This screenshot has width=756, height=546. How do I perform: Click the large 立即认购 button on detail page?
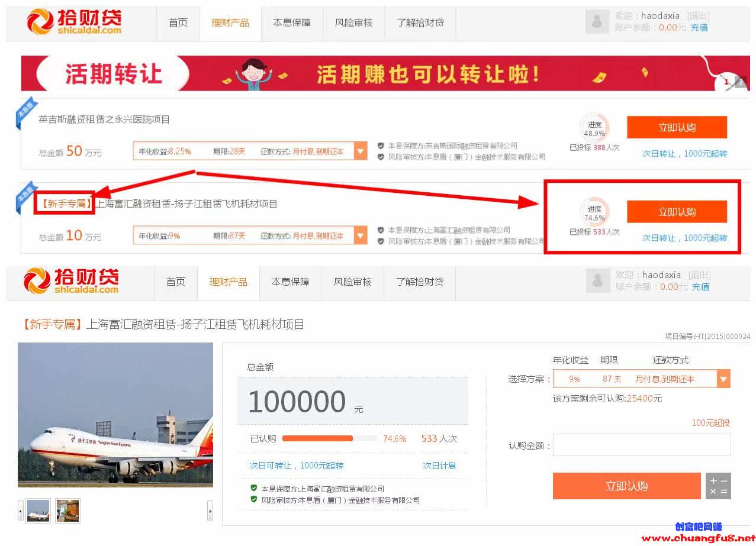tap(626, 486)
